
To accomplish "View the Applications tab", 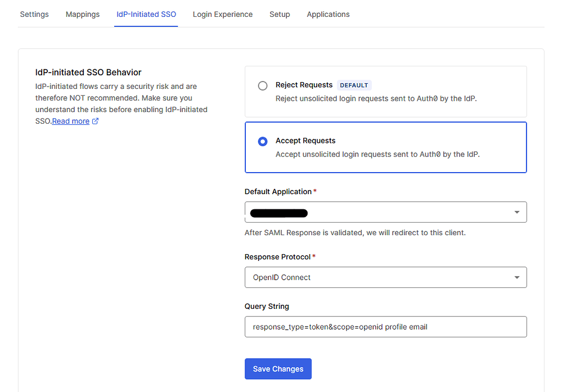I will click(328, 14).
